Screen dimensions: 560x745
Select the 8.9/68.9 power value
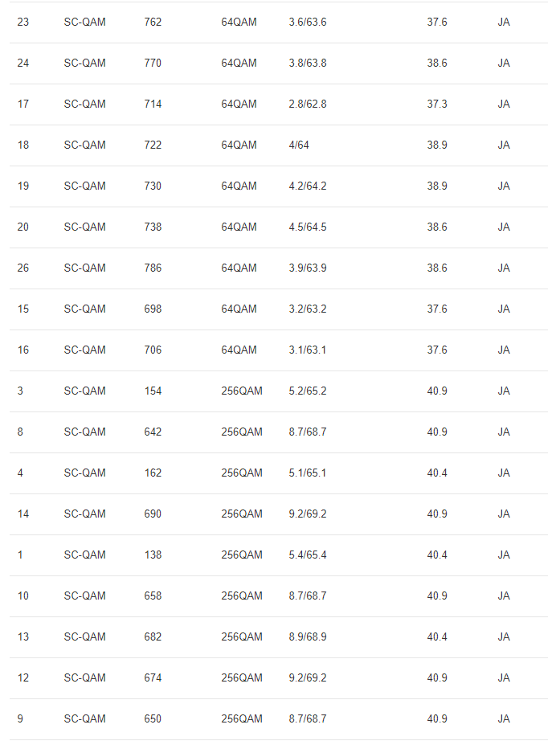(307, 637)
